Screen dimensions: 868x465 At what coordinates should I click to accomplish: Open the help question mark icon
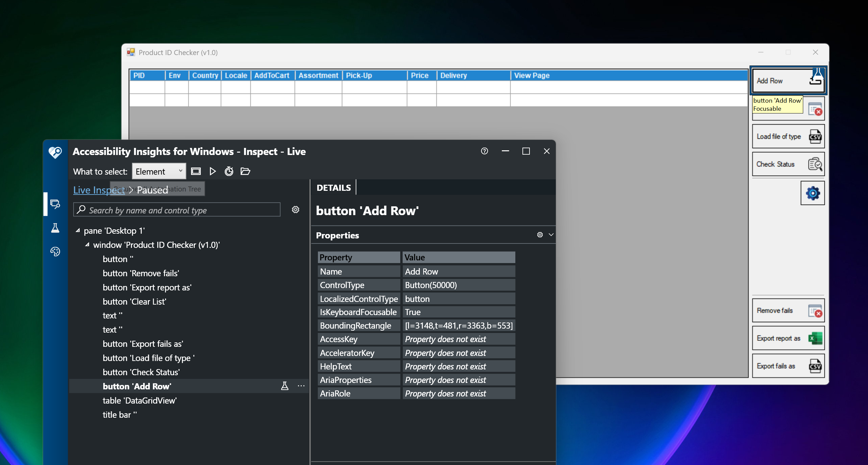484,151
